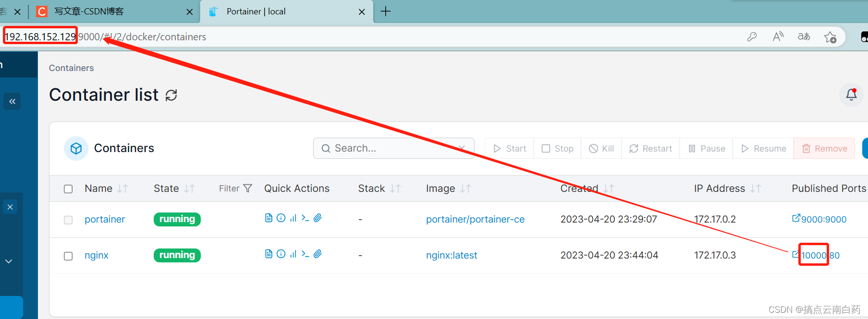Open the nginx:latest image link
Viewport: 868px width, 319px height.
pyautogui.click(x=452, y=255)
